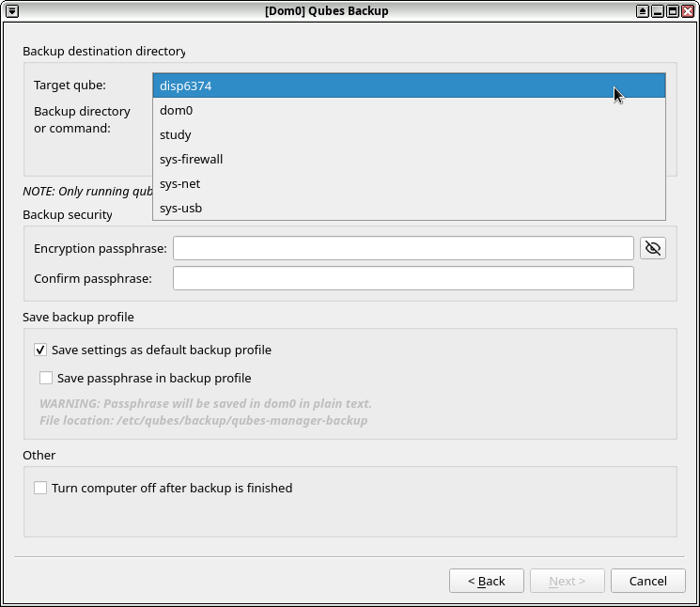
Task: Choose dom0 as target qube
Action: [x=409, y=110]
